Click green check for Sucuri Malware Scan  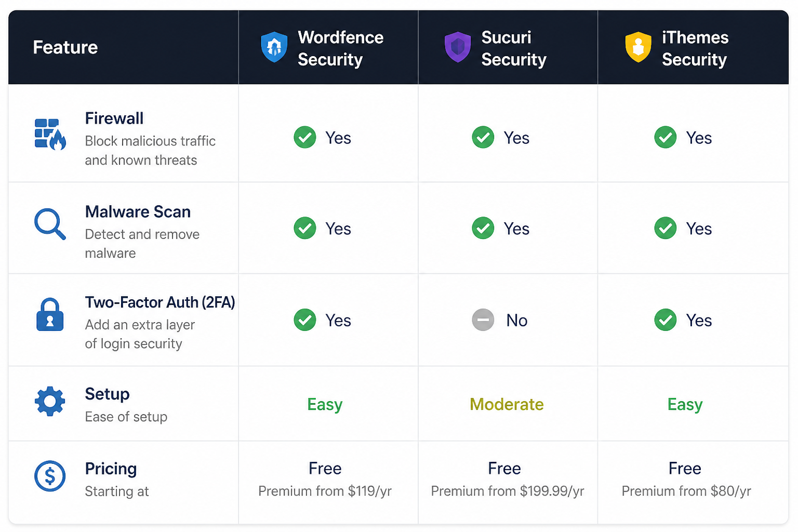(x=483, y=228)
